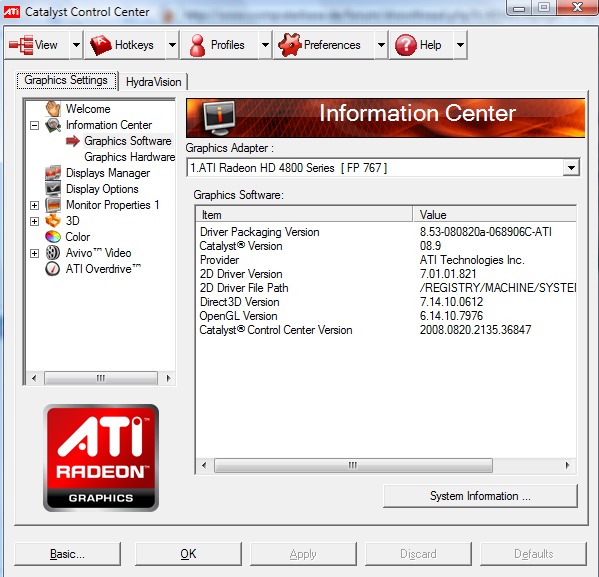Click the Value column header
This screenshot has width=599, height=577.
click(x=495, y=214)
